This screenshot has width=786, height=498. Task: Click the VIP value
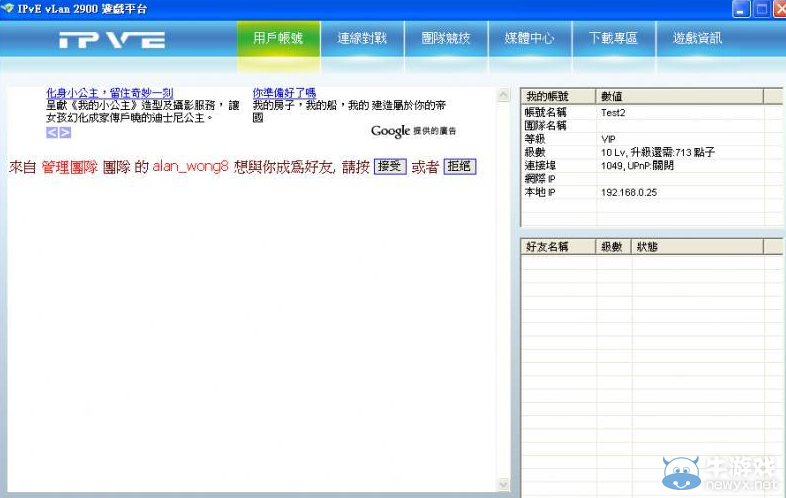(608, 139)
